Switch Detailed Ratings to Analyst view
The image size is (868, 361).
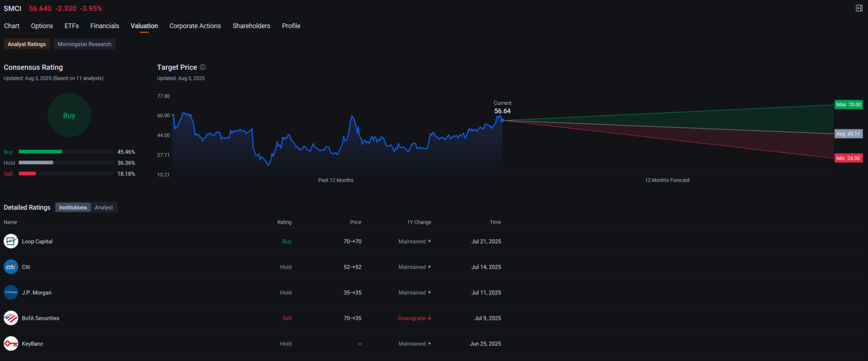104,207
